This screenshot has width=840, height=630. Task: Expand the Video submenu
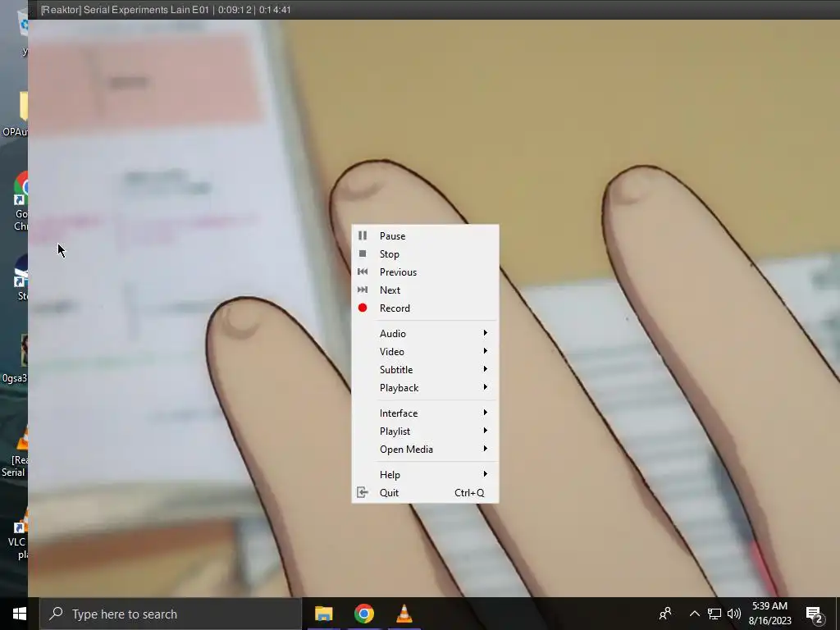click(426, 351)
